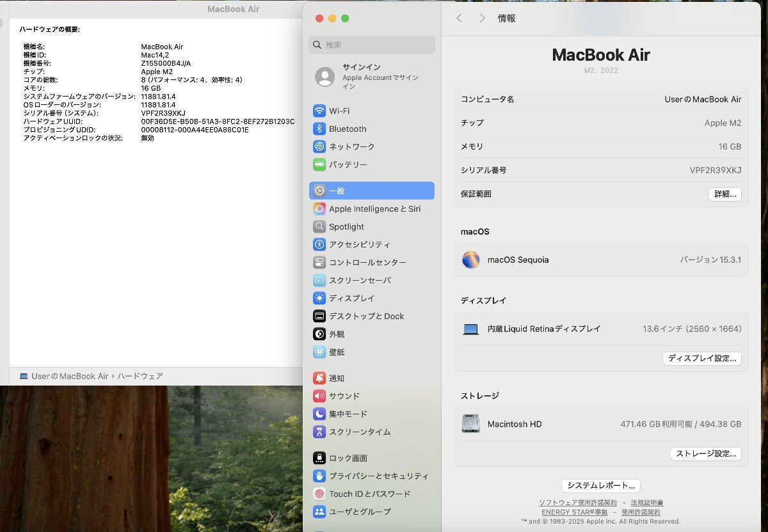Screen dimensions: 768x532
Task: Open the 詳細... warranty button
Action: [x=724, y=194]
